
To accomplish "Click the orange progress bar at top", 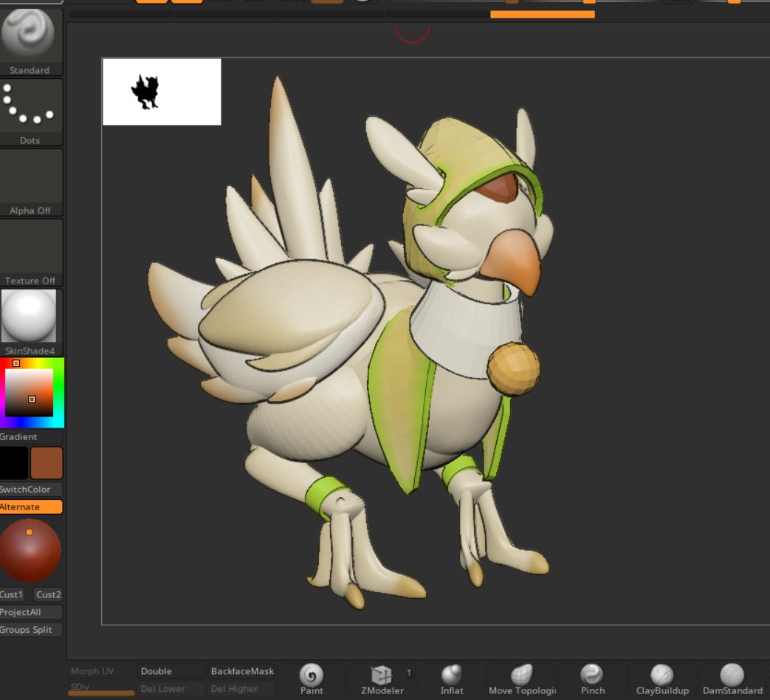I will point(543,14).
